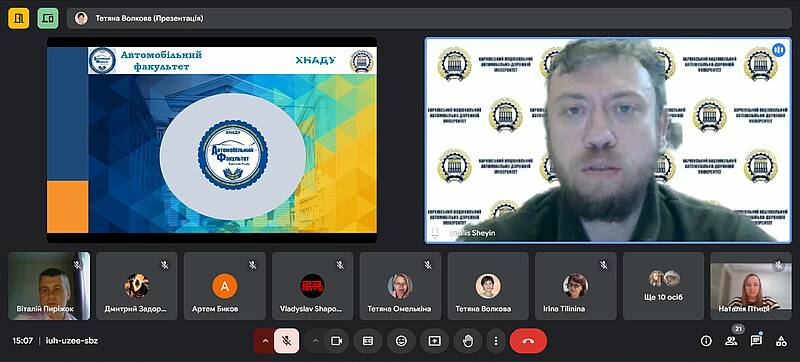Click the yellow door icon at top left
Screen dimensions: 800x362
pos(18,18)
